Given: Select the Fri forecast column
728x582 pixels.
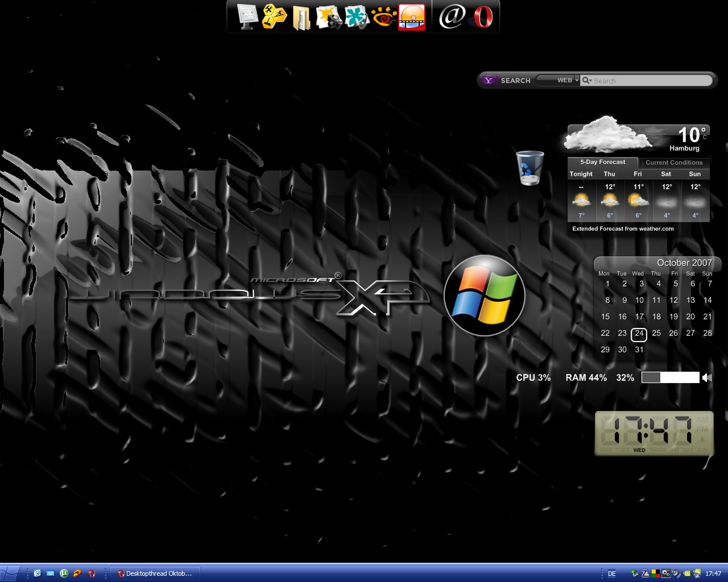Looking at the screenshot, I should (x=638, y=196).
